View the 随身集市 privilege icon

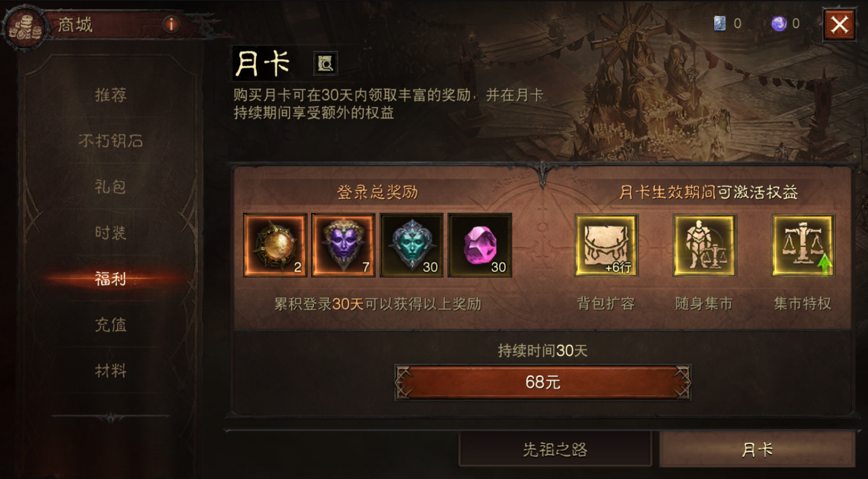(x=704, y=245)
